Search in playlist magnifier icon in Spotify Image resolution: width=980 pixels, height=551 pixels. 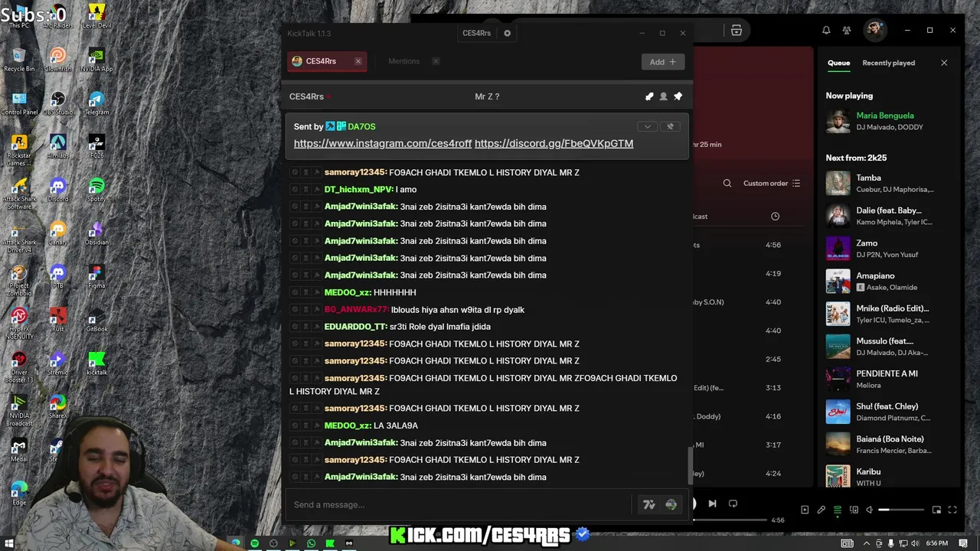click(727, 183)
